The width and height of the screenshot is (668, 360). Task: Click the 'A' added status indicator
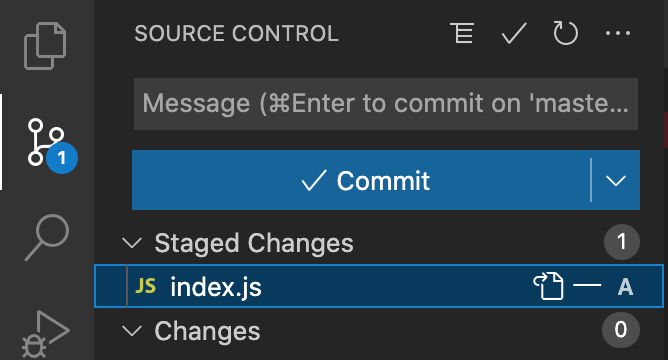point(625,287)
